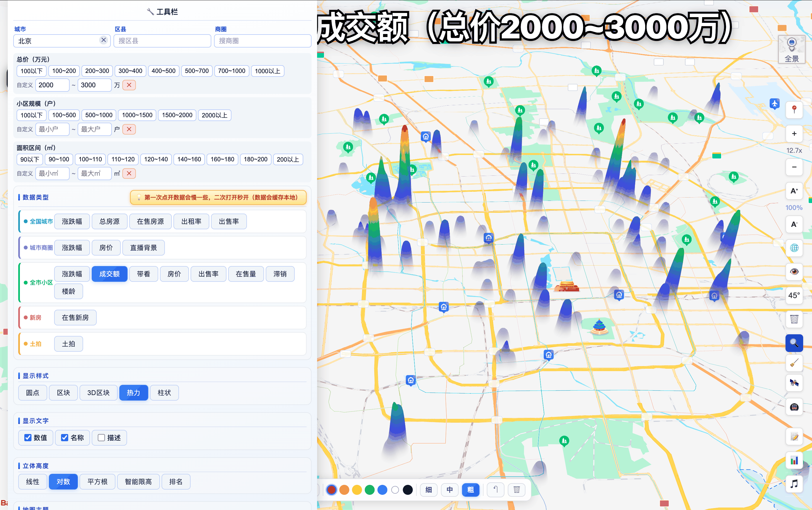Select 直播背景 under 城市商圈
Viewport: 812px width, 510px height.
pyautogui.click(x=144, y=248)
